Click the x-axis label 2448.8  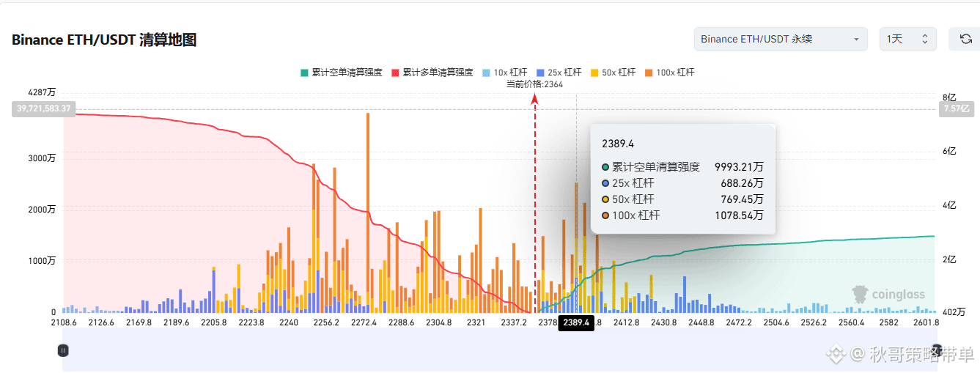pos(701,322)
